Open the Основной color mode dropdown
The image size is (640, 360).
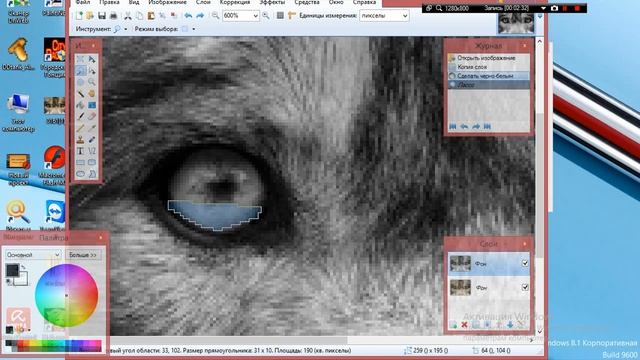pyautogui.click(x=33, y=255)
